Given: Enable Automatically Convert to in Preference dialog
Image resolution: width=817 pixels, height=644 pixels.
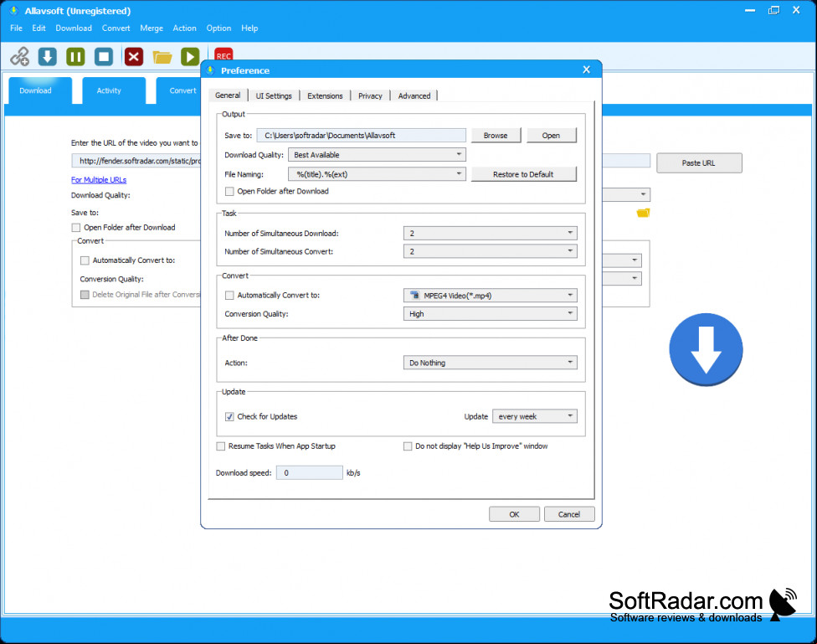Looking at the screenshot, I should [x=229, y=295].
